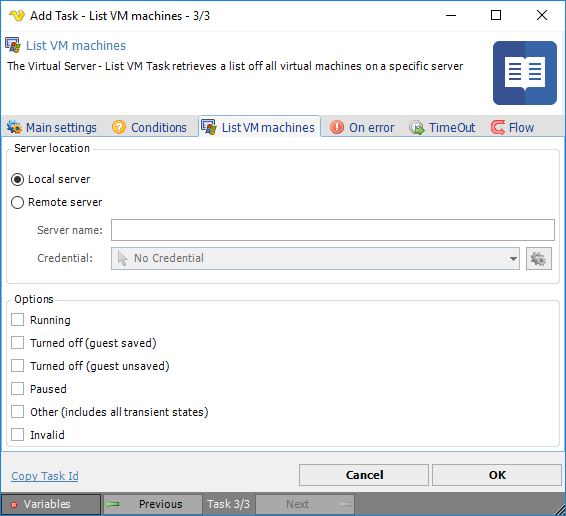The image size is (566, 516).
Task: Click the List VM machines heading text
Action: coord(76,45)
